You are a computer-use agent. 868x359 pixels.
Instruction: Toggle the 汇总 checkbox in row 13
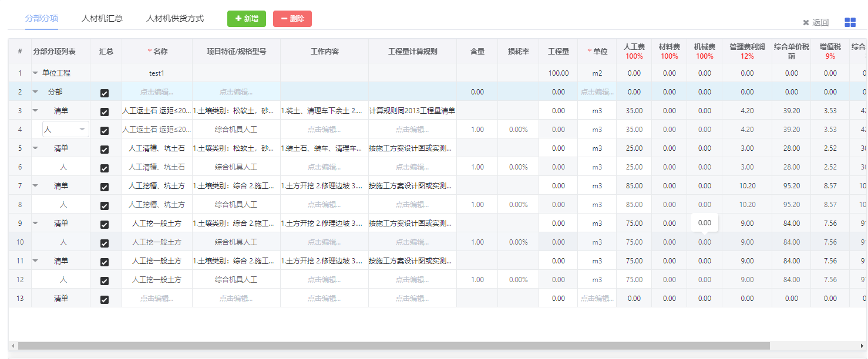pos(105,299)
